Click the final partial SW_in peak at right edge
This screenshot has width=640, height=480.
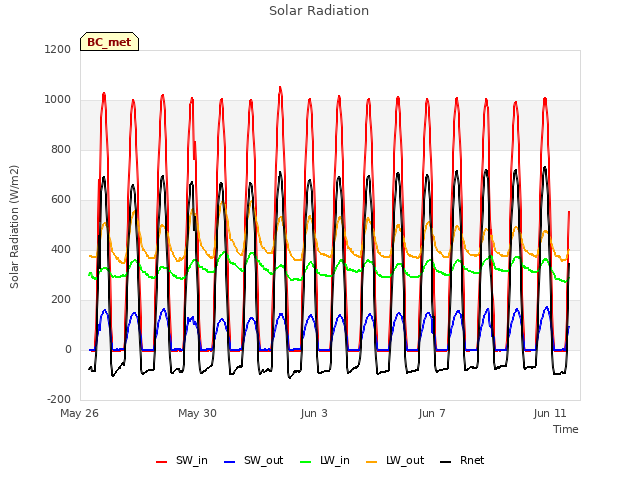pyautogui.click(x=569, y=213)
